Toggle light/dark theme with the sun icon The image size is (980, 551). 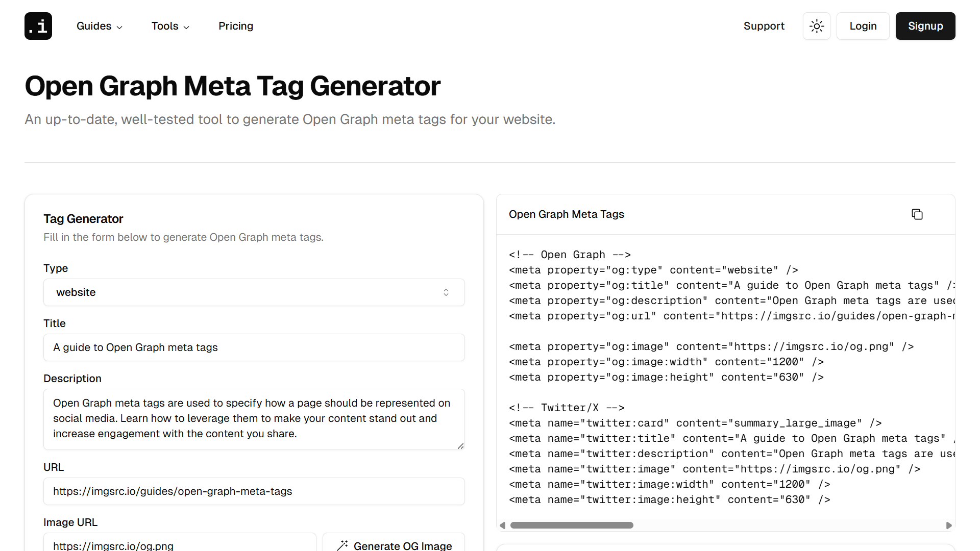[816, 26]
